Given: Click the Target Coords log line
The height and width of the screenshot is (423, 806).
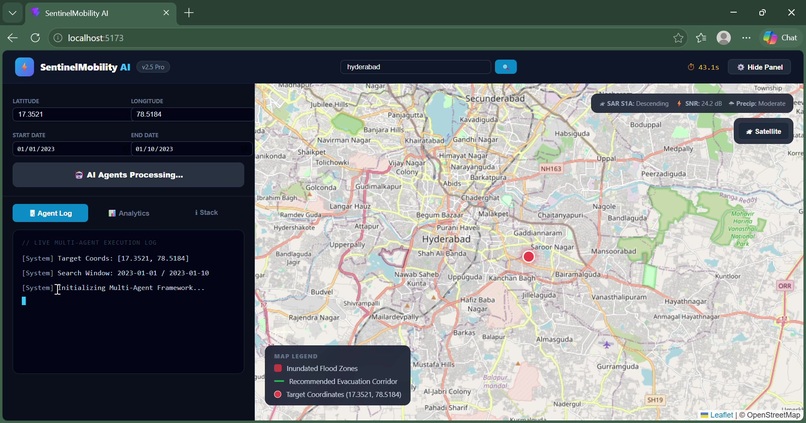Looking at the screenshot, I should [x=105, y=258].
